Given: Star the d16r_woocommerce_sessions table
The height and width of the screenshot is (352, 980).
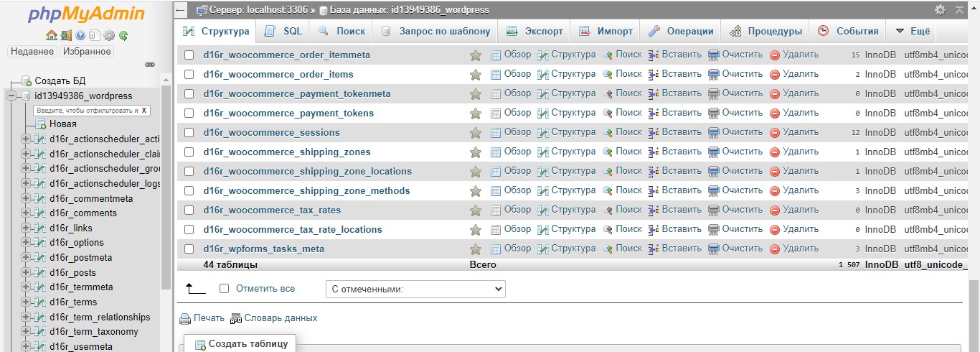Looking at the screenshot, I should (475, 133).
